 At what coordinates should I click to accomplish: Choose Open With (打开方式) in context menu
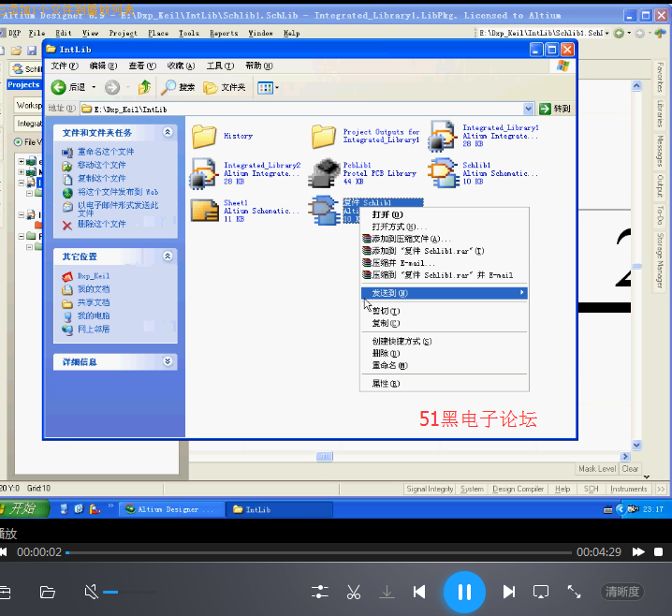point(445,227)
